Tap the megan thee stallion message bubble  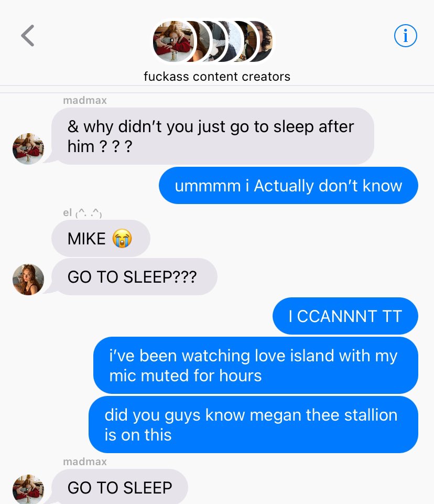pos(254,425)
